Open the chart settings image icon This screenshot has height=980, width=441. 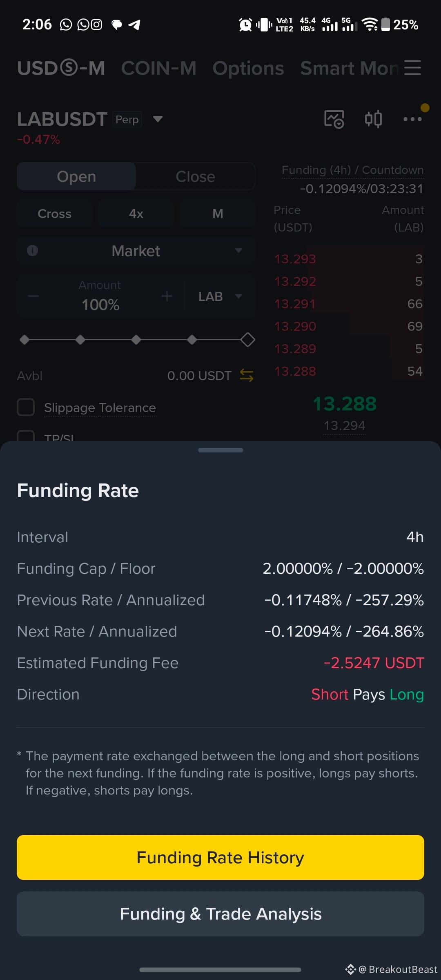pos(334,119)
